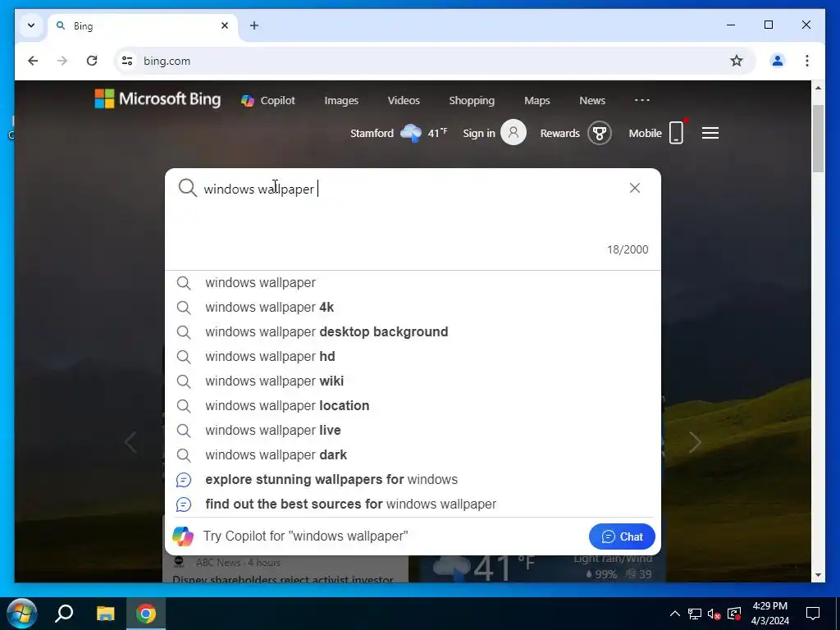Select suggestion "windows wallpaper dark"
840x630 pixels.
point(413,454)
